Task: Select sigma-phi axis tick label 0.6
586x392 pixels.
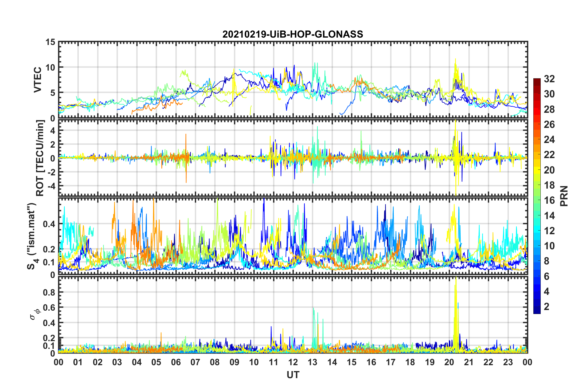Action: pyautogui.click(x=49, y=308)
